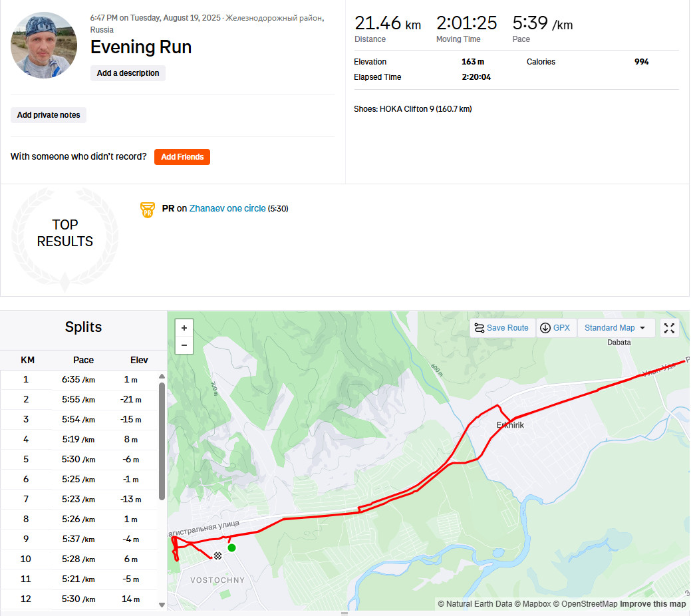Click splits list scroll-down arrow
The image size is (691, 616).
(162, 605)
